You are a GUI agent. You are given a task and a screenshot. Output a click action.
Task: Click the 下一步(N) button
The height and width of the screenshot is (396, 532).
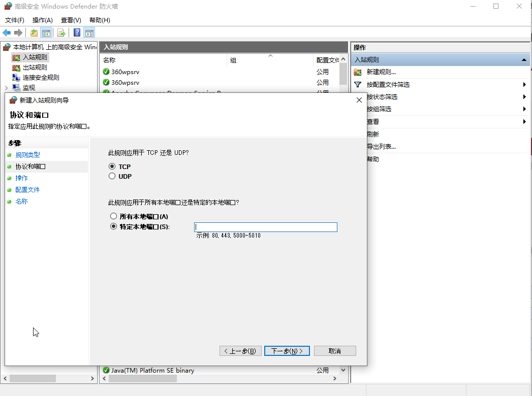point(287,351)
